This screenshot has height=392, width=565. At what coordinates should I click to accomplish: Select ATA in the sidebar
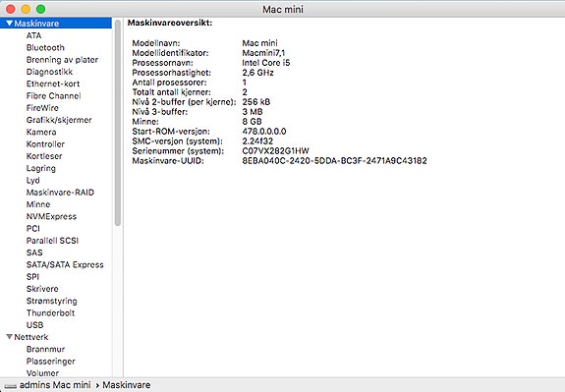33,35
